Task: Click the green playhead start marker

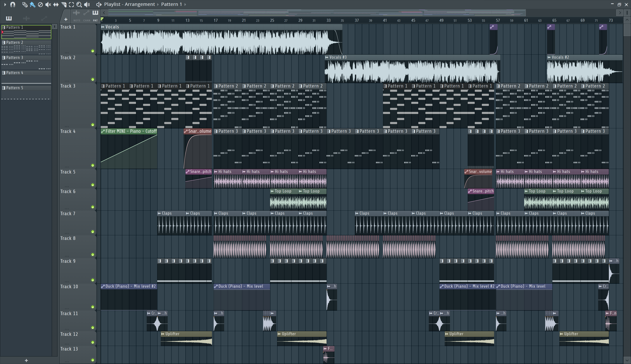Action: tap(102, 19)
